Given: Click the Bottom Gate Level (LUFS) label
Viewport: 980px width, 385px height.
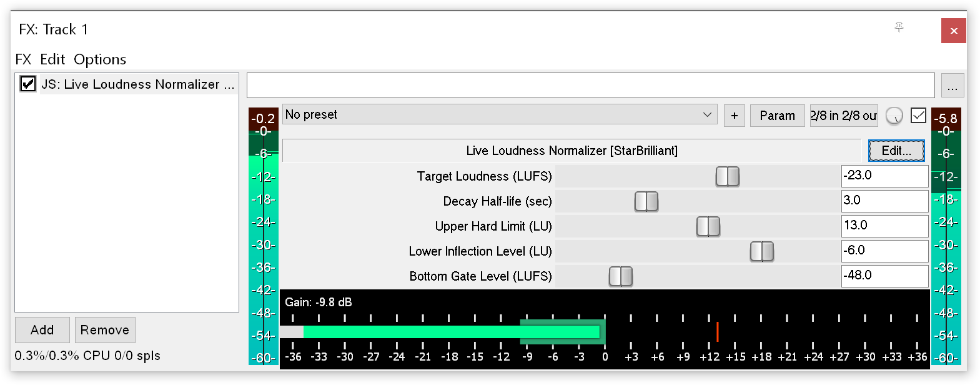Looking at the screenshot, I should coord(481,276).
